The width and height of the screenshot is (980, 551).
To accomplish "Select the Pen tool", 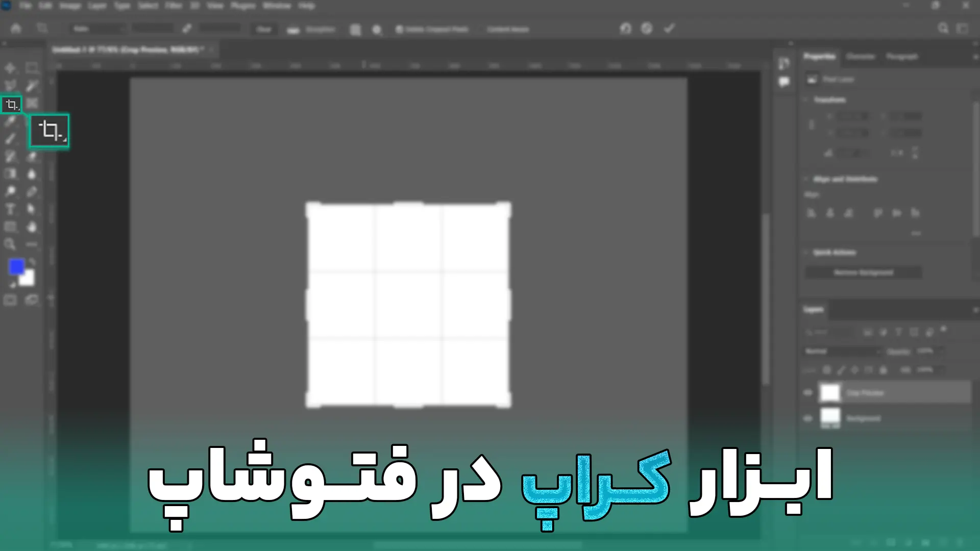I will coord(32,192).
